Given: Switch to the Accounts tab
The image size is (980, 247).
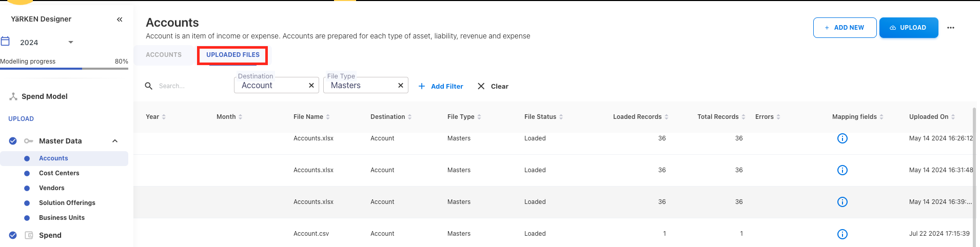Looking at the screenshot, I should click(164, 55).
